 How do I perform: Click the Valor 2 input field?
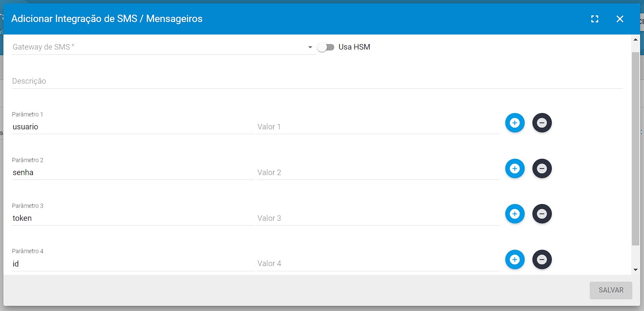tap(378, 173)
